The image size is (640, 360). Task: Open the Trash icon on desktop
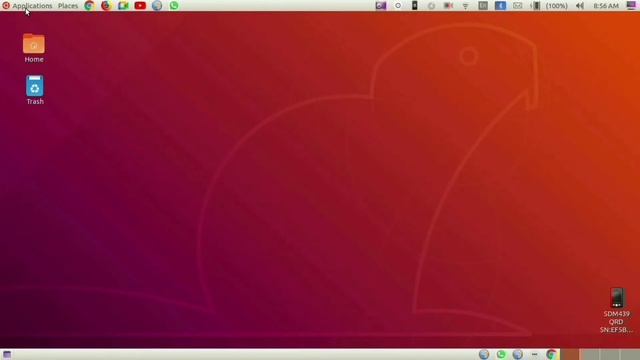(35, 90)
